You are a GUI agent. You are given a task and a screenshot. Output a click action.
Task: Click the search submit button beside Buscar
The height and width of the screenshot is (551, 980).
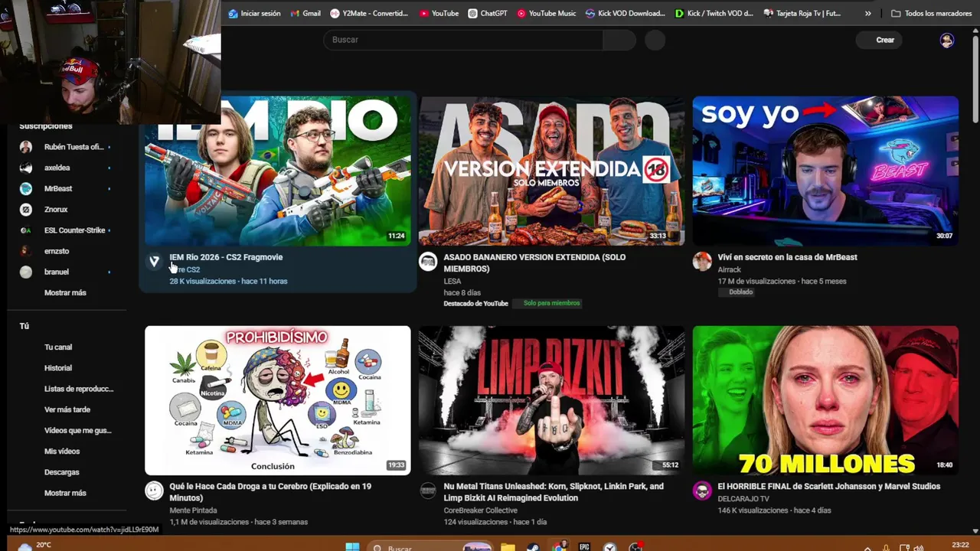619,40
